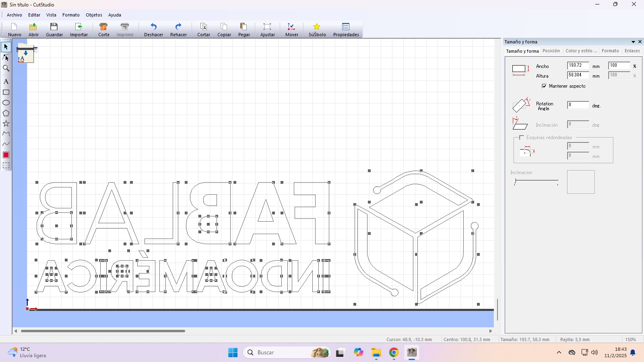644x362 pixels.
Task: Select the curve drawing tool
Action: point(6,144)
